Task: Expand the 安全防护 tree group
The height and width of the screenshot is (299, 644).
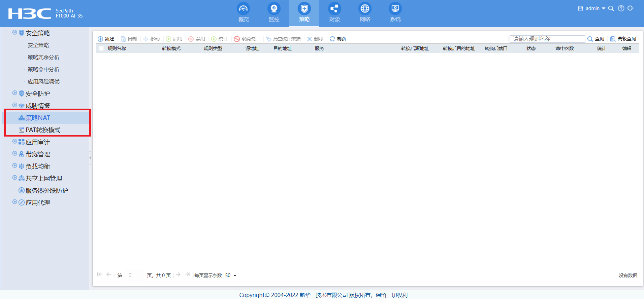Action: point(14,93)
